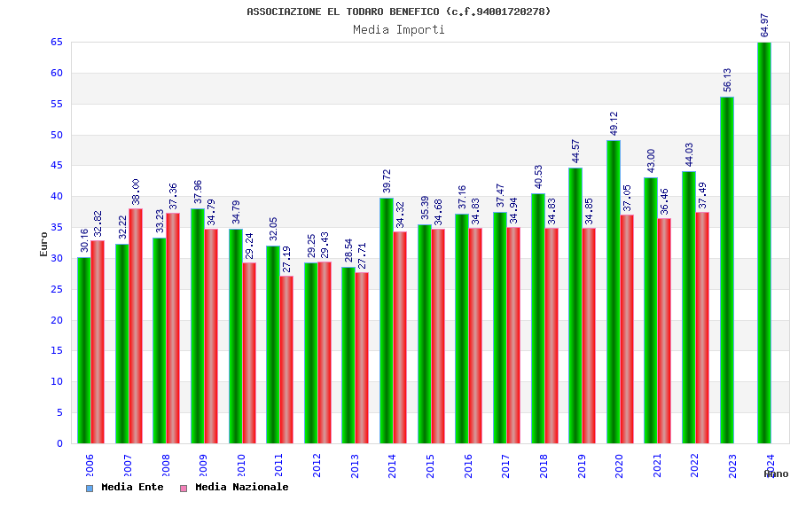This screenshot has width=798, height=532.
Task: Click the 2007 red bar labeled 38.00
Action: click(136, 325)
